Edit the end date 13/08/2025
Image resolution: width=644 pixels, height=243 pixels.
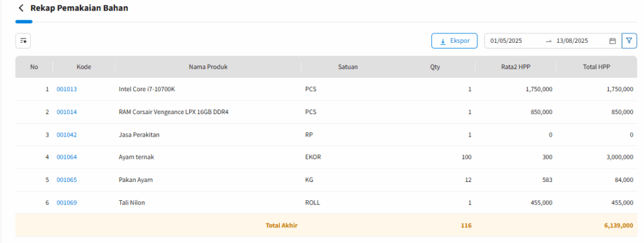pos(572,41)
